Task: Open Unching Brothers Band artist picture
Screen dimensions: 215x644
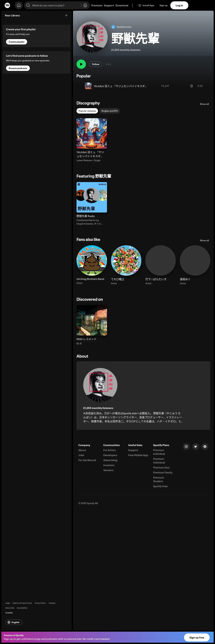Action: coord(92,260)
